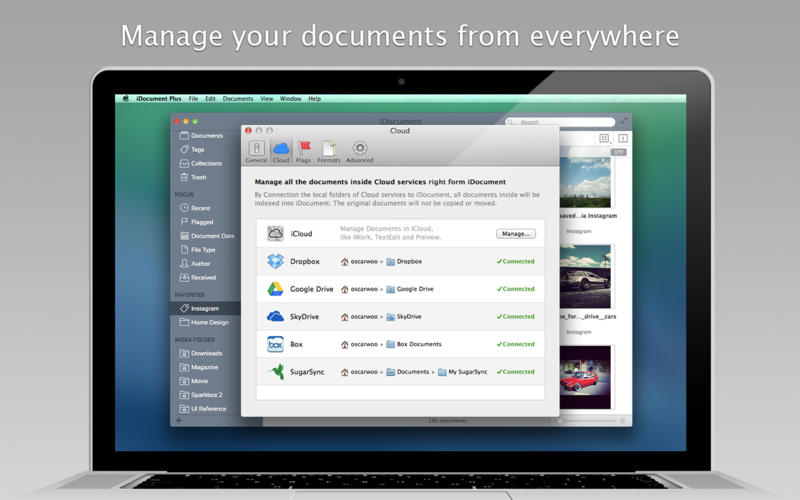Select Document Date in sidebar

207,236
